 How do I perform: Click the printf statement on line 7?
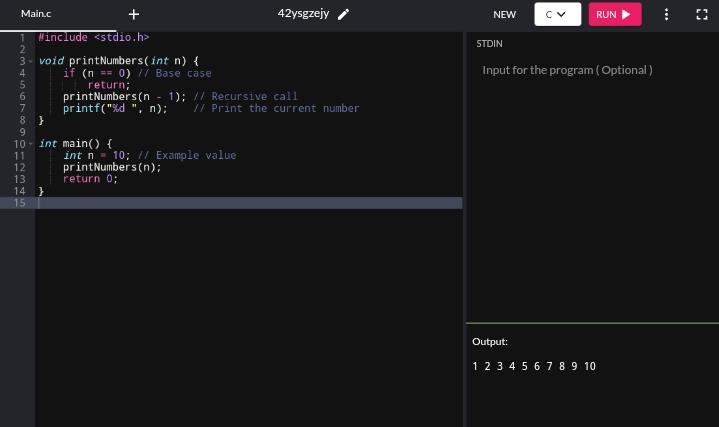(115, 108)
